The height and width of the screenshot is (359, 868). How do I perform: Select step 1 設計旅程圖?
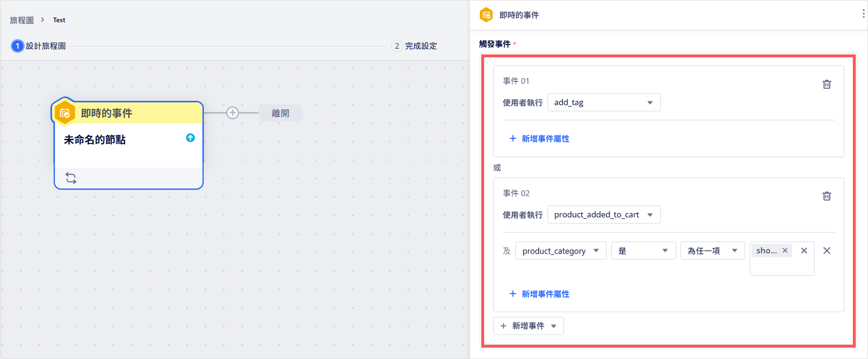(x=39, y=46)
